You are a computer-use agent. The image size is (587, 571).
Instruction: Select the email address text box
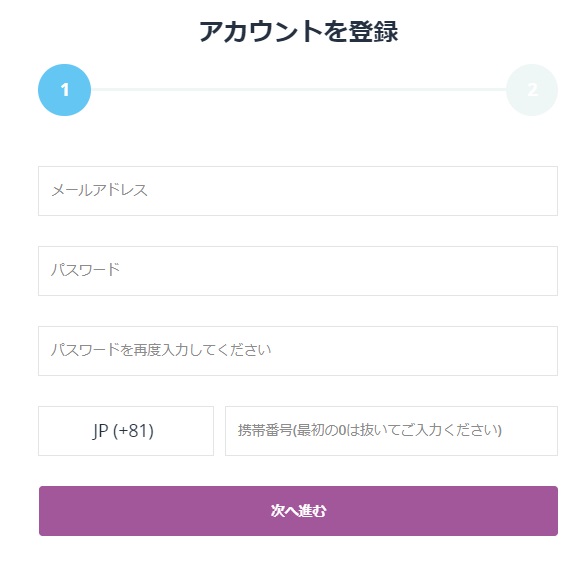tap(298, 191)
